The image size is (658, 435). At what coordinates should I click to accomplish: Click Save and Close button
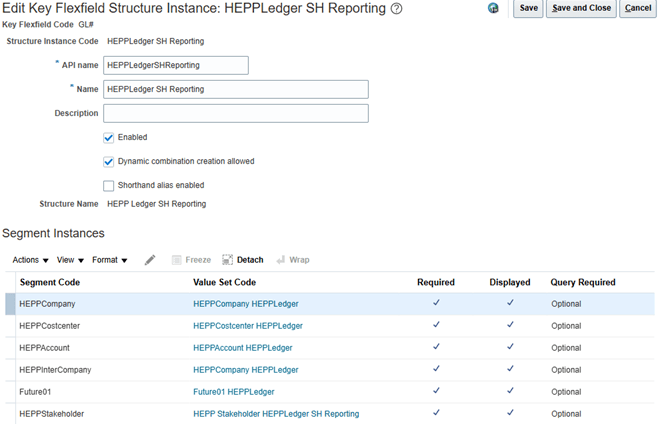coord(581,8)
